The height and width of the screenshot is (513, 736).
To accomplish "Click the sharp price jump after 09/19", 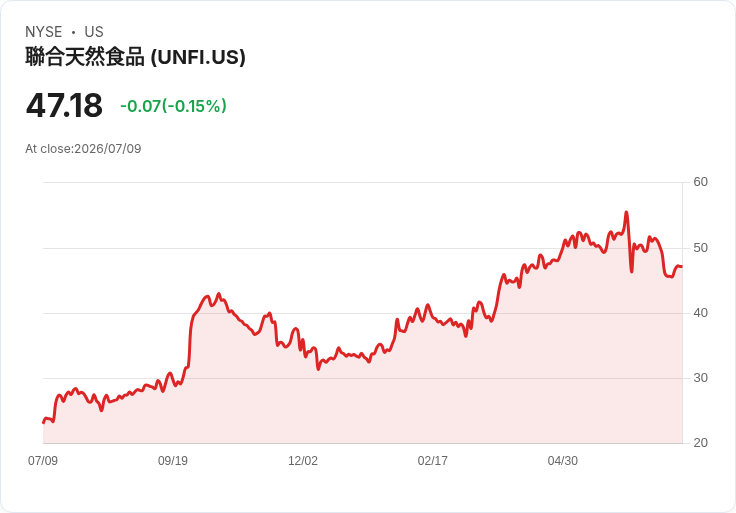I will [190, 340].
